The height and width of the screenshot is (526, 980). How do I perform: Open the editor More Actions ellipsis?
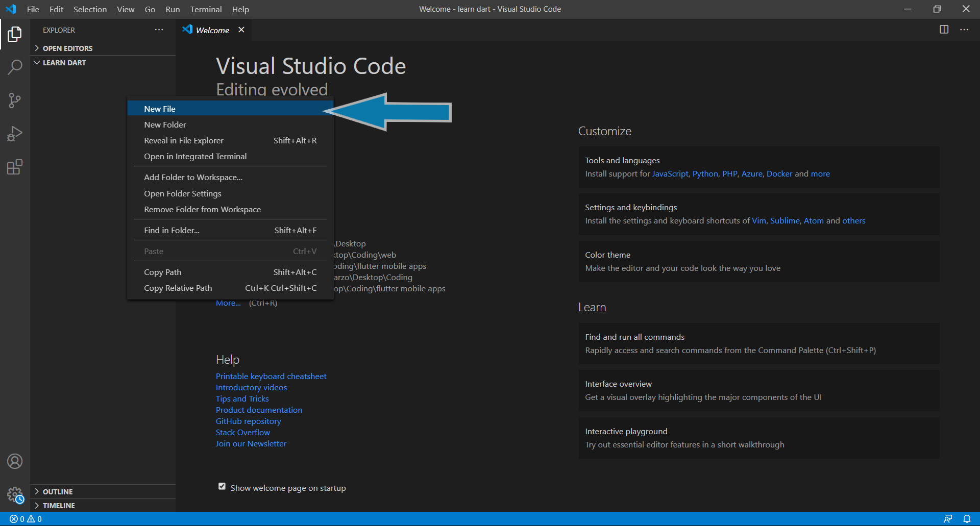(x=964, y=30)
